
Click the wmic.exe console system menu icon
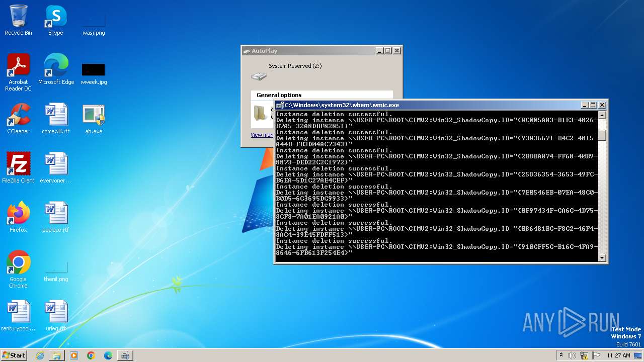click(x=280, y=105)
